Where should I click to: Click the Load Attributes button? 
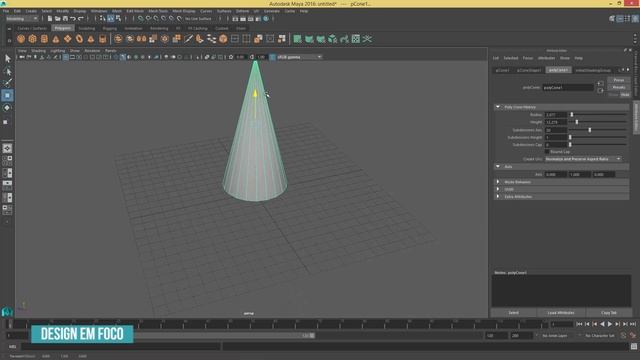[561, 313]
